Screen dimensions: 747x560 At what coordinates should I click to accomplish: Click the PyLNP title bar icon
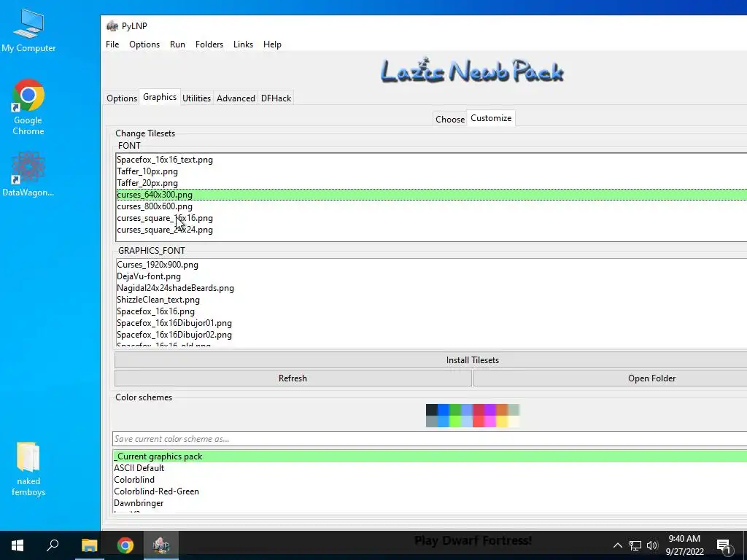pos(112,26)
